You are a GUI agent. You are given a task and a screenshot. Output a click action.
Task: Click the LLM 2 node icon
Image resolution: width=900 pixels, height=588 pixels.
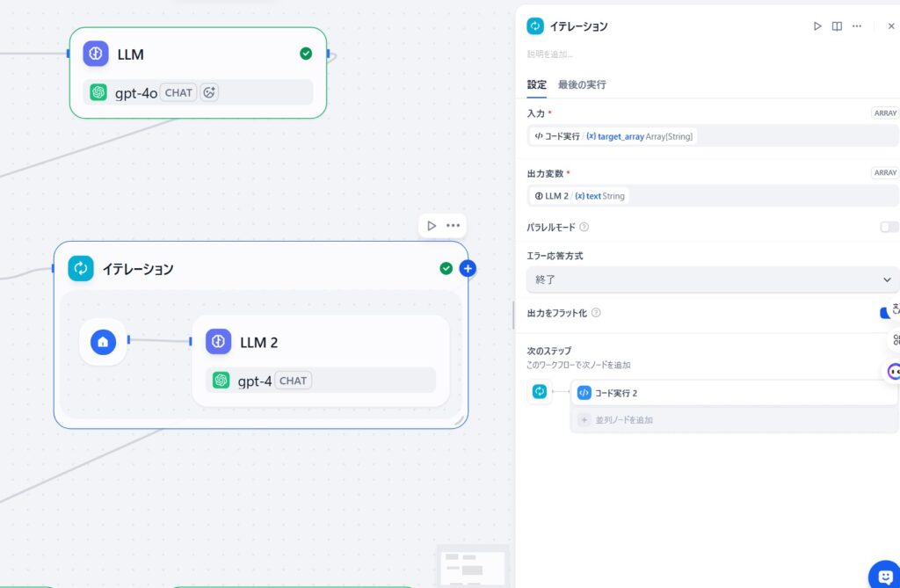[x=219, y=342]
